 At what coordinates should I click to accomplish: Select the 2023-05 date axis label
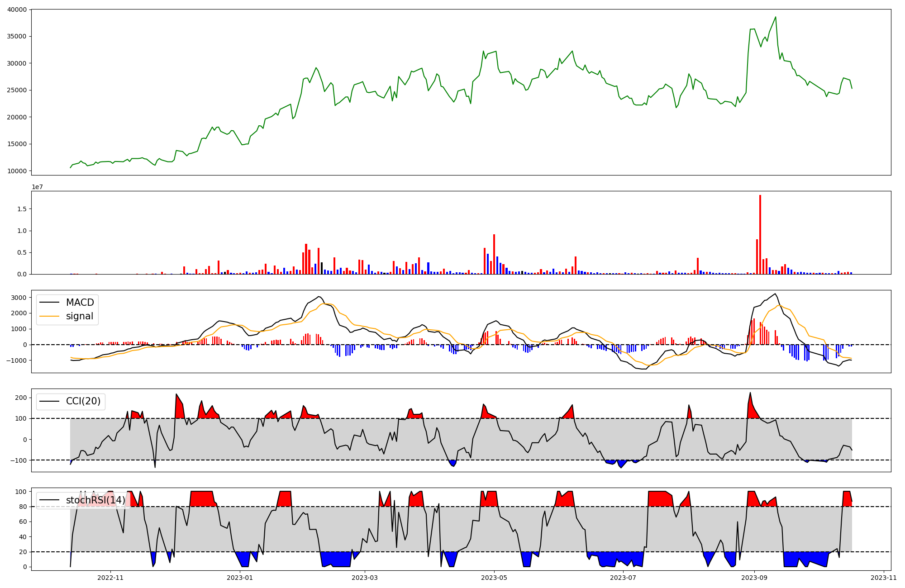point(494,578)
